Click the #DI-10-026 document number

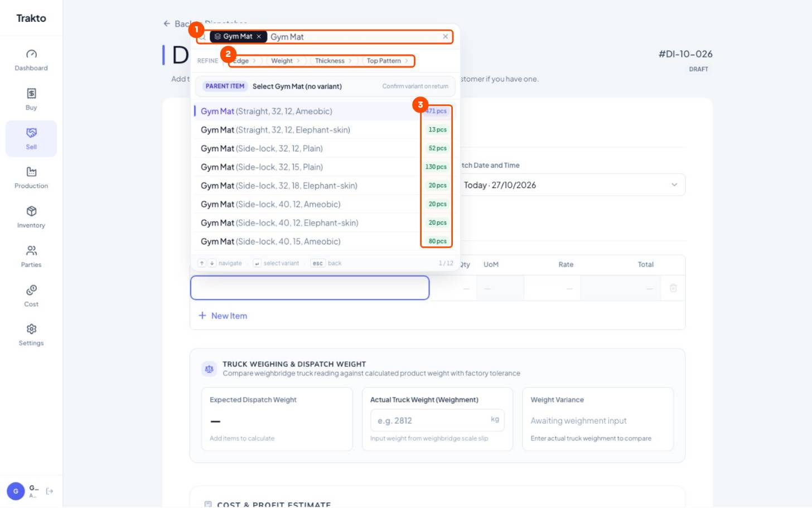(x=685, y=54)
